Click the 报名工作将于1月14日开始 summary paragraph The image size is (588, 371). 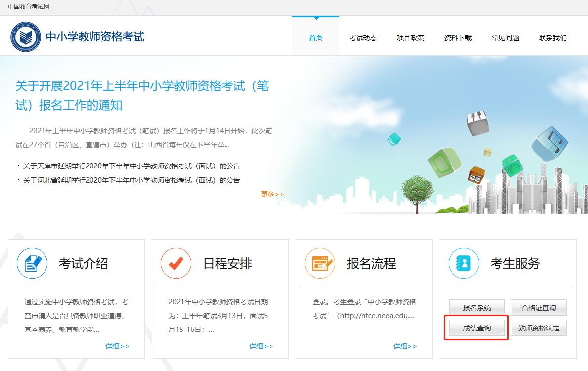coord(143,138)
